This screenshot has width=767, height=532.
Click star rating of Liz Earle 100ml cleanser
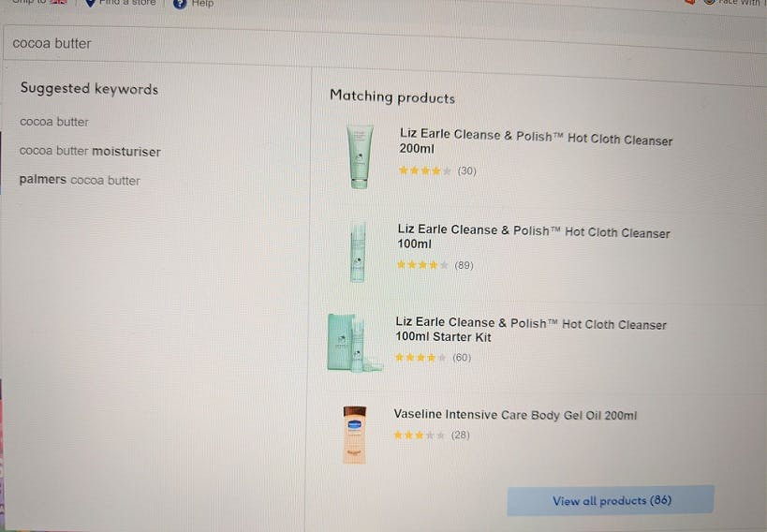423,265
